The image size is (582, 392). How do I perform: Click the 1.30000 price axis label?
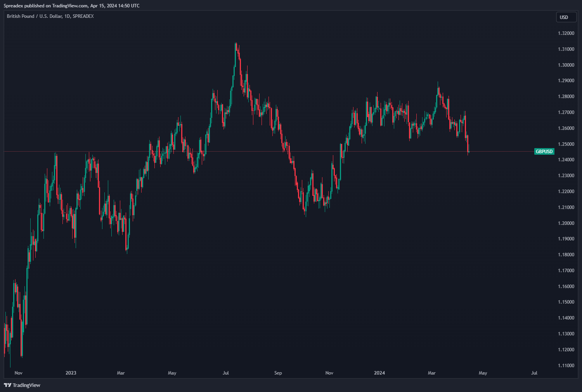coord(566,65)
